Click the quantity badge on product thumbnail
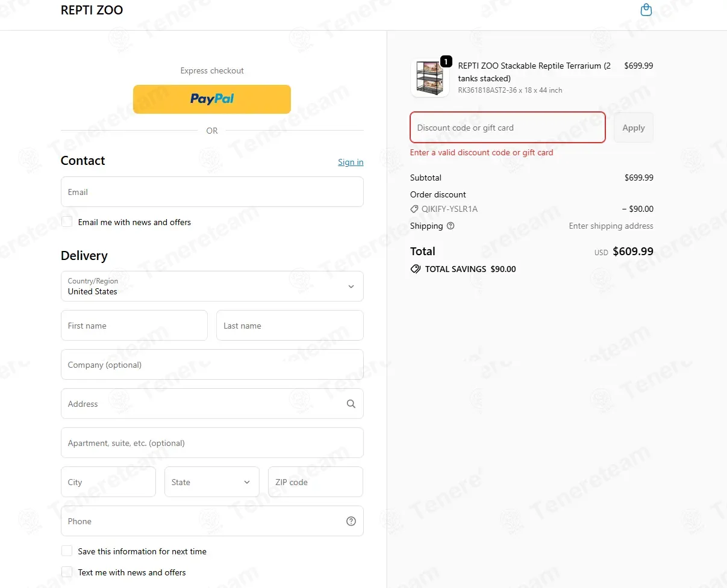This screenshot has height=588, width=727. pyautogui.click(x=446, y=61)
